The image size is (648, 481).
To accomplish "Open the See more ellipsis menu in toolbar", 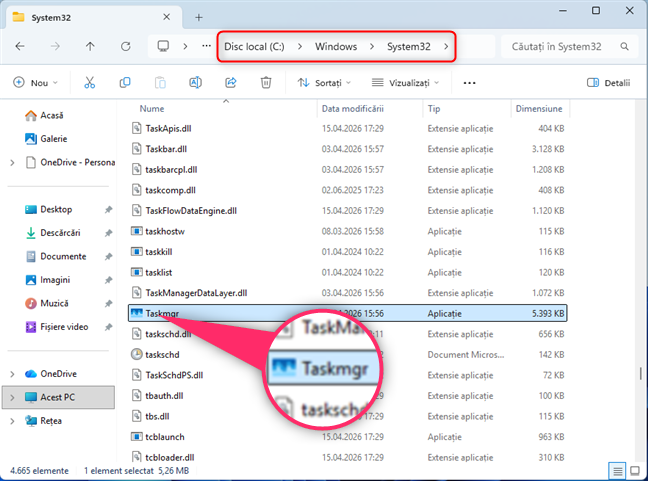I will click(x=469, y=83).
